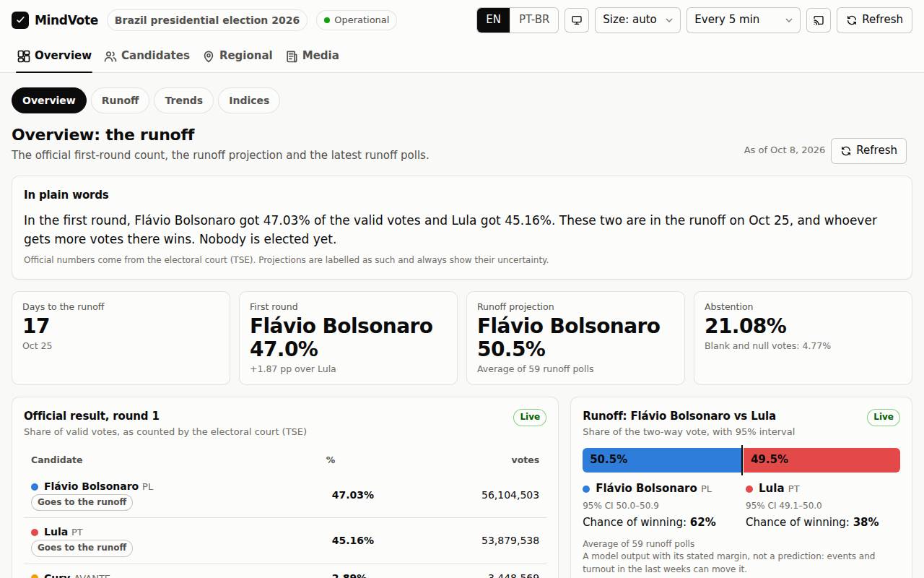Screen dimensions: 924x578
Task: Open the Size: auto dropdown
Action: pos(637,20)
